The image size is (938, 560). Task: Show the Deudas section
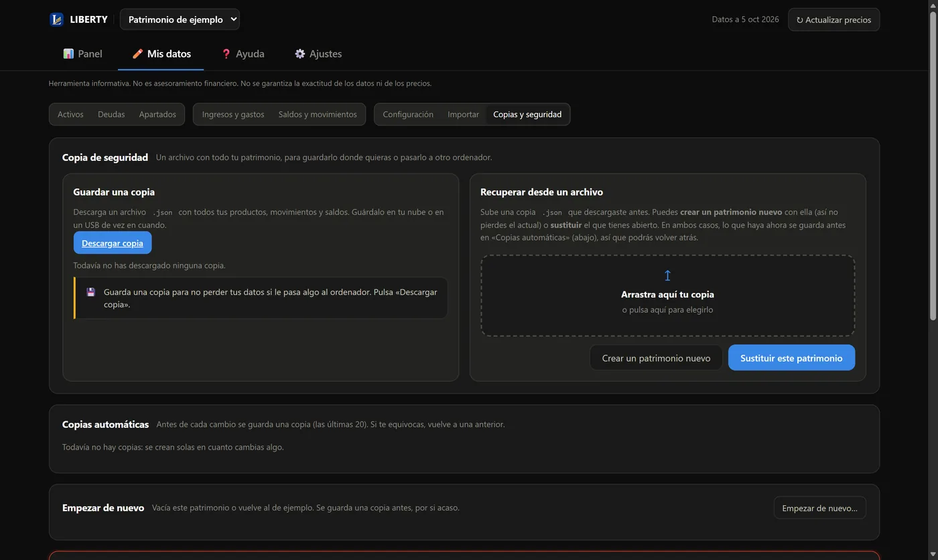111,114
